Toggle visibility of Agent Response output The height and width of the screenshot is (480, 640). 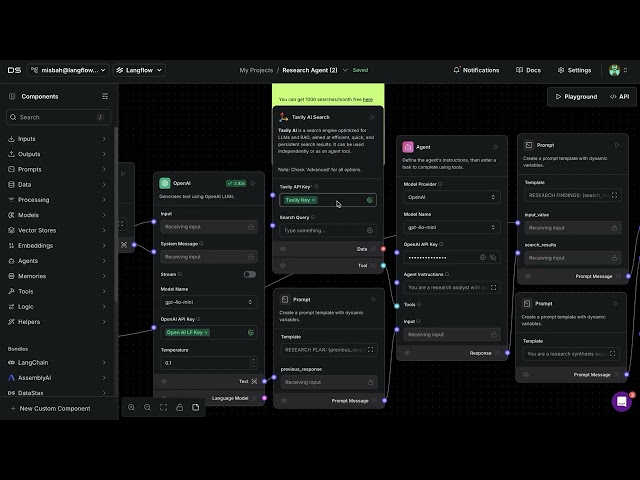tap(407, 353)
